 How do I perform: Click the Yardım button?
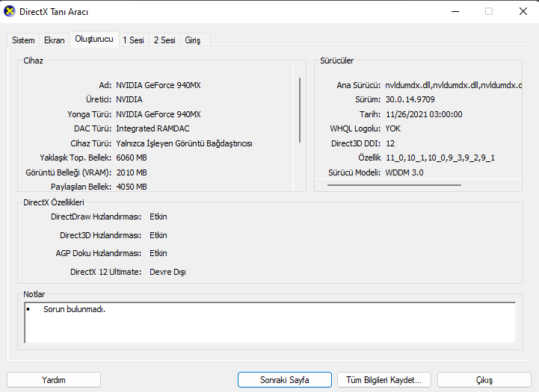tap(54, 380)
